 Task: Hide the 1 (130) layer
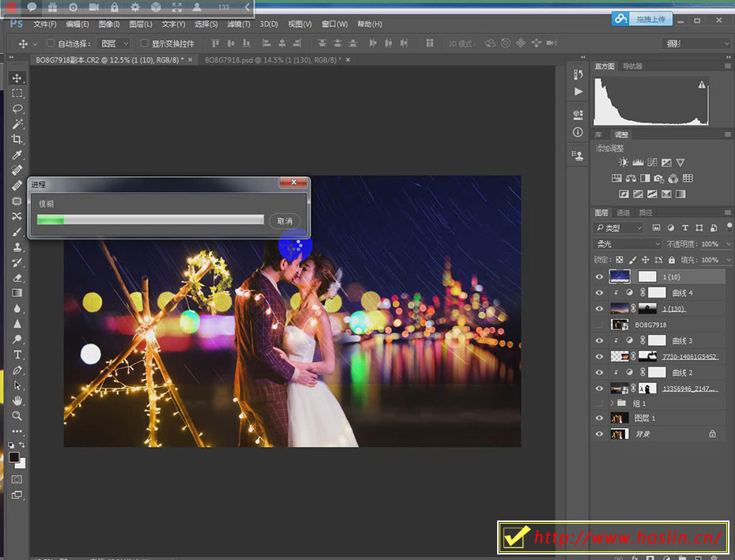click(599, 309)
